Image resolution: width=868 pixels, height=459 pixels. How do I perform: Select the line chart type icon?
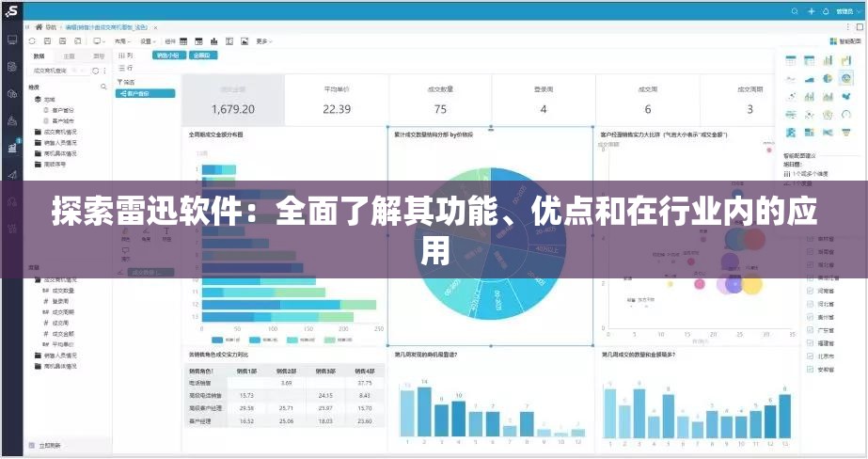pyautogui.click(x=791, y=79)
